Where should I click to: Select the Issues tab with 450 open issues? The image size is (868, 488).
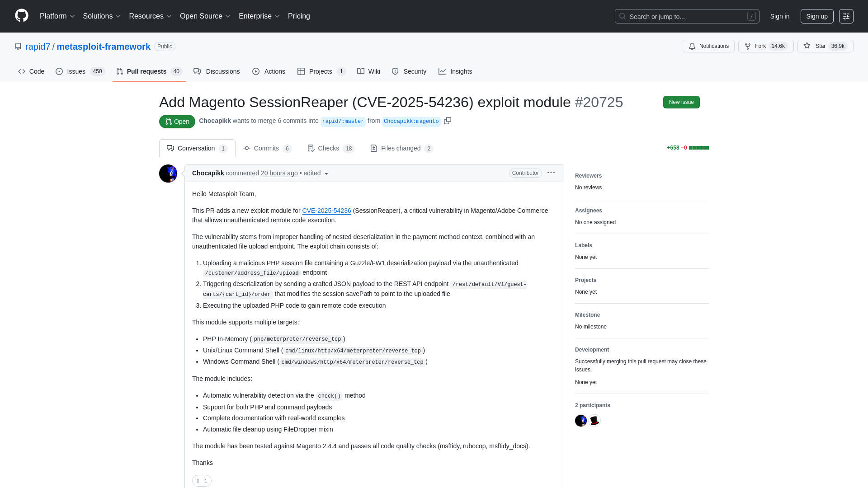76,71
